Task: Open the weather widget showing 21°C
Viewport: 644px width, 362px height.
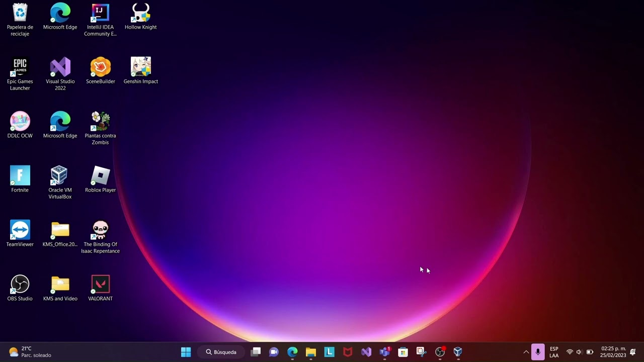Action: click(30, 352)
